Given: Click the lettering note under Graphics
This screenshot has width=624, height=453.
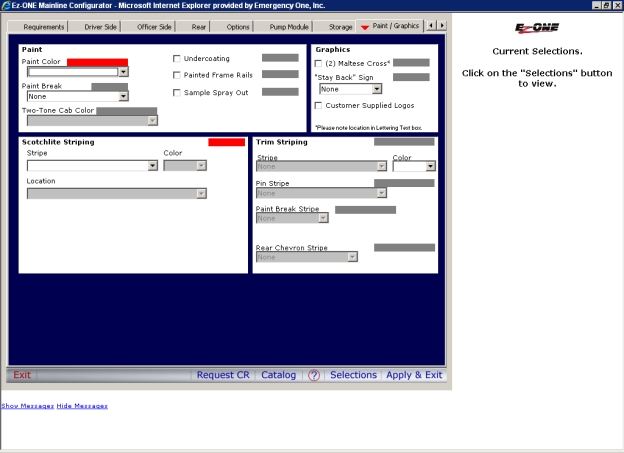Looking at the screenshot, I should click(x=369, y=128).
